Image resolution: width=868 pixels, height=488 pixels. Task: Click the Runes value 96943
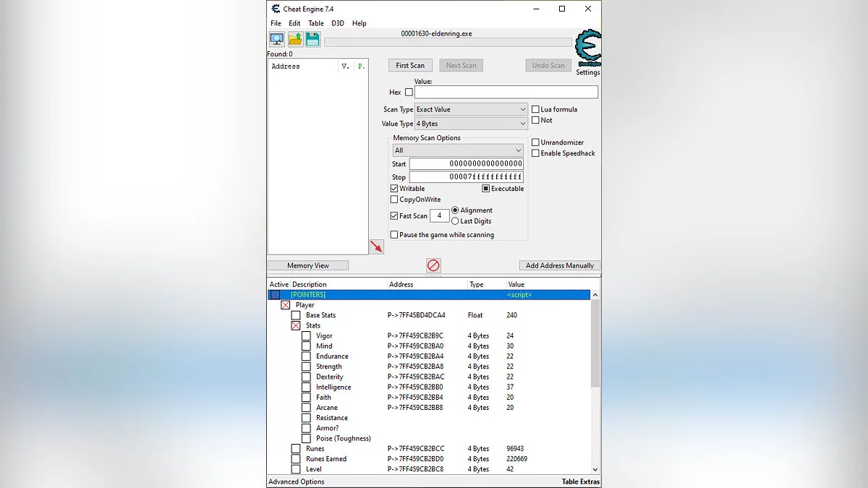tap(516, 449)
